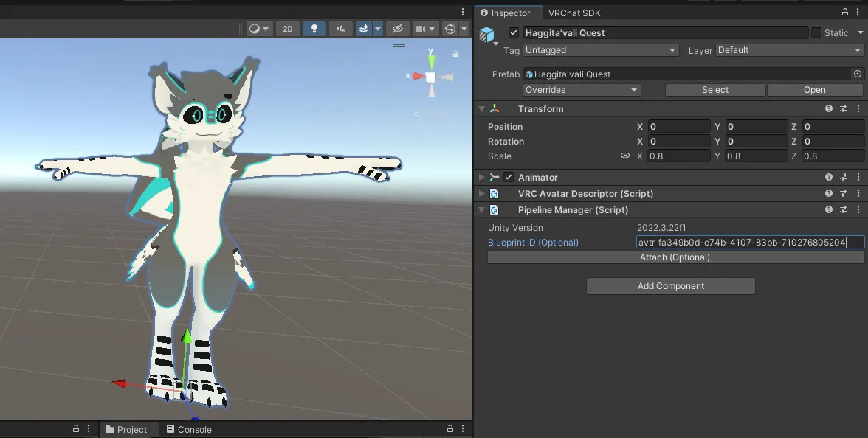Toggle the orientation gizmo rotation lock
This screenshot has width=868, height=438.
pos(455,54)
